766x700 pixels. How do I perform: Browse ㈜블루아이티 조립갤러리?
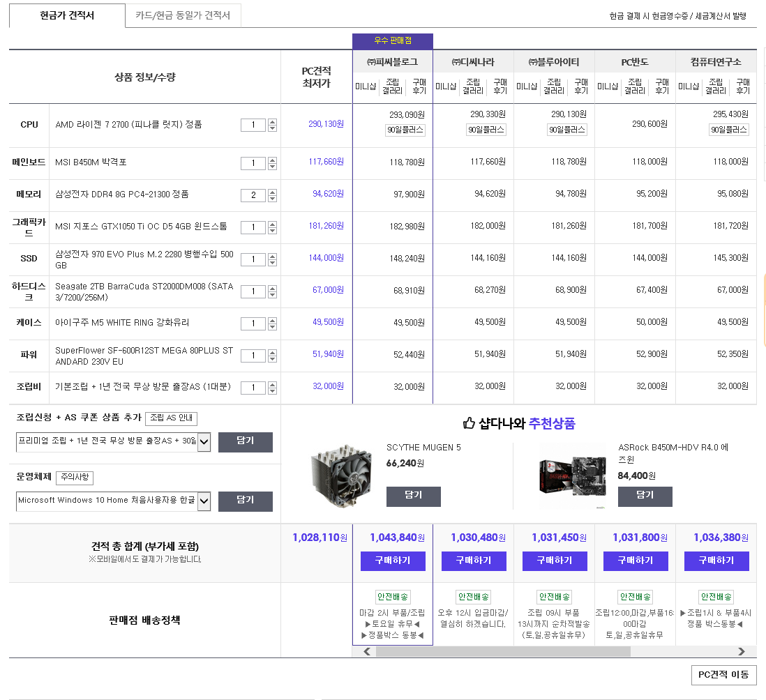coord(554,86)
